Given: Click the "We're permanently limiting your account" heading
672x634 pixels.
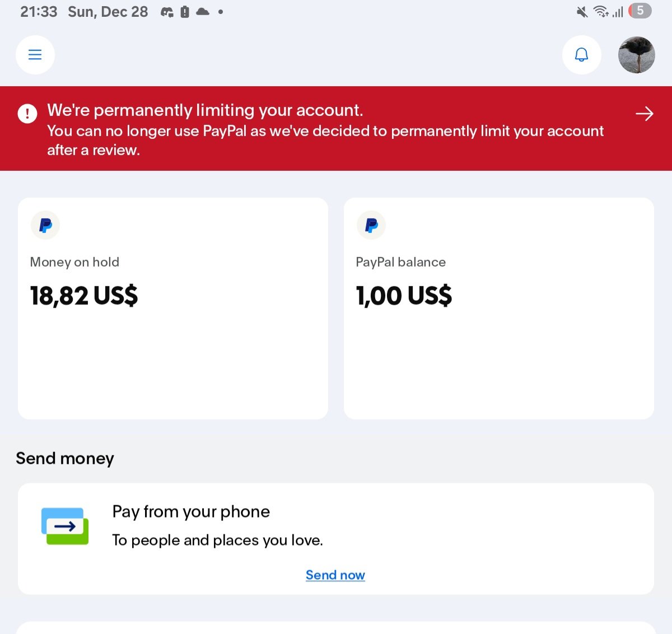Looking at the screenshot, I should tap(205, 110).
